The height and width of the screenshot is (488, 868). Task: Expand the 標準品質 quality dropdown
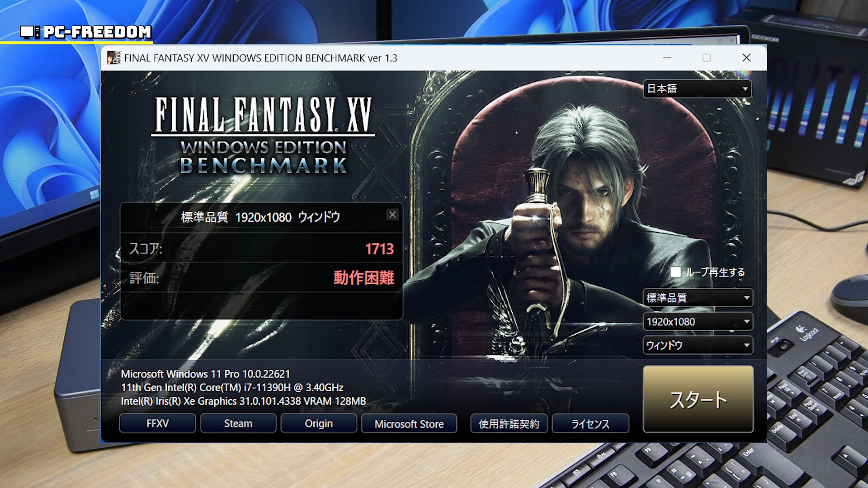pos(697,298)
